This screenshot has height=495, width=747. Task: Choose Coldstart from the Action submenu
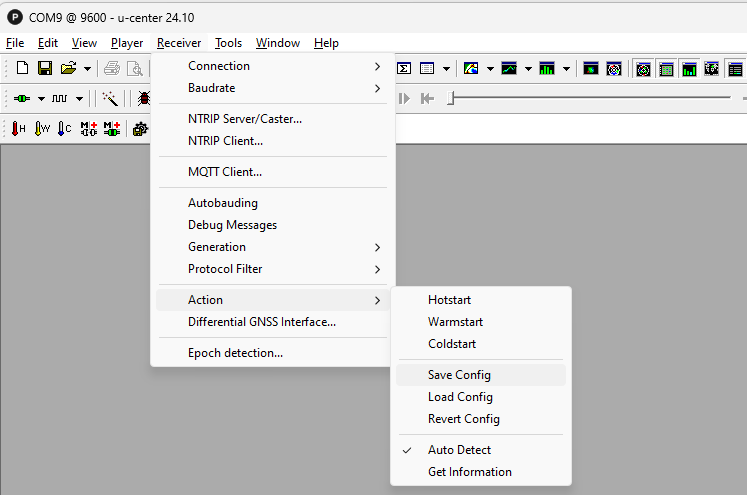click(x=481, y=344)
